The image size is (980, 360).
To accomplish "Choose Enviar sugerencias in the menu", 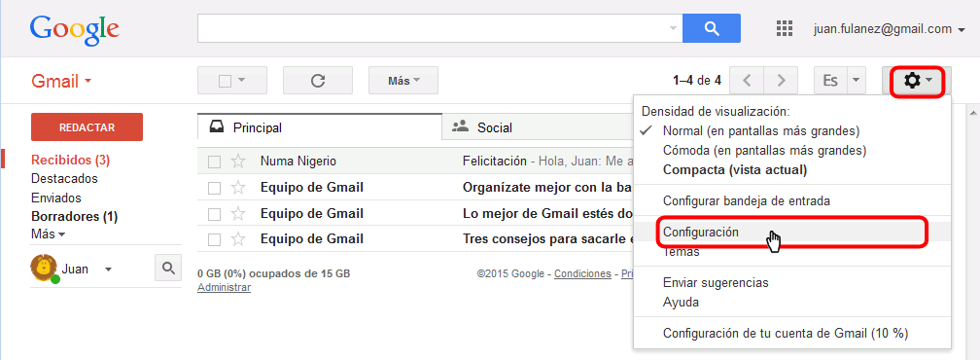I will pos(716,283).
